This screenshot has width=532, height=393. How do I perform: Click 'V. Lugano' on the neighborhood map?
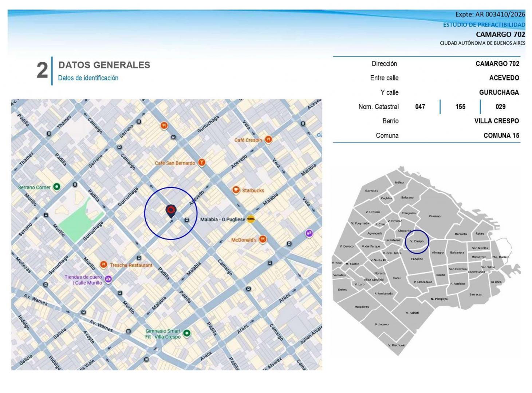[x=382, y=324]
